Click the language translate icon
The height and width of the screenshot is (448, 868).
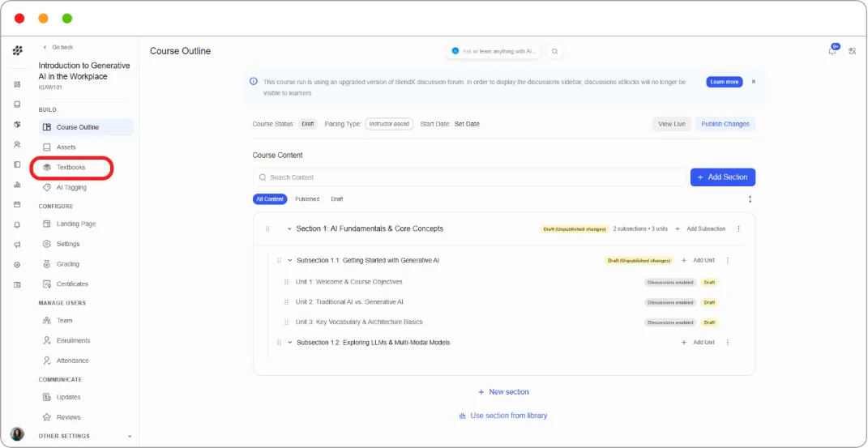coord(853,51)
